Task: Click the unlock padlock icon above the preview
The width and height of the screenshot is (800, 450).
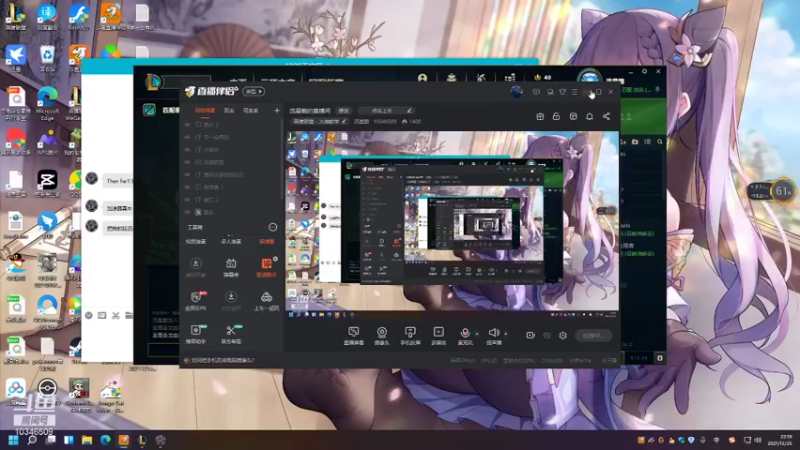Action: 556,116
